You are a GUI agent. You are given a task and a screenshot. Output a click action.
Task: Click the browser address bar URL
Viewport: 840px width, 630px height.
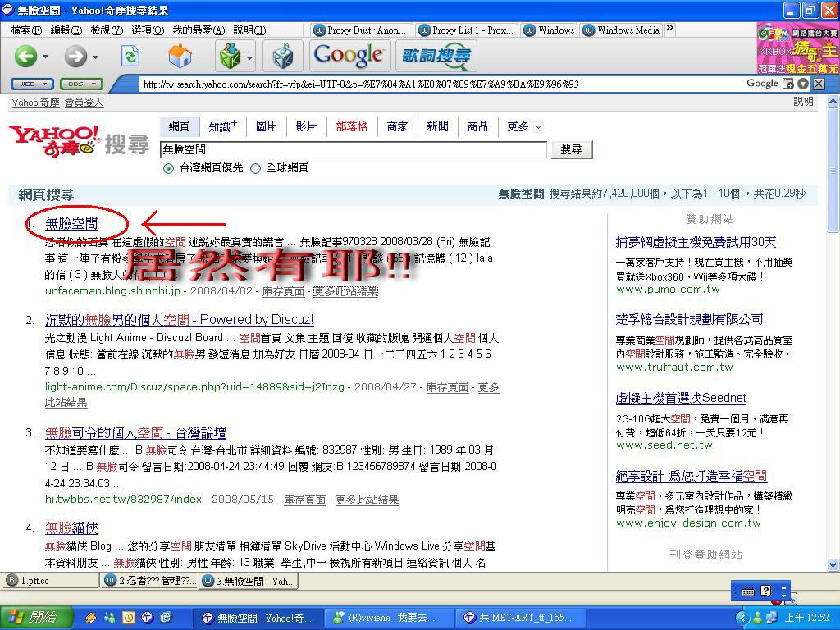click(x=440, y=84)
